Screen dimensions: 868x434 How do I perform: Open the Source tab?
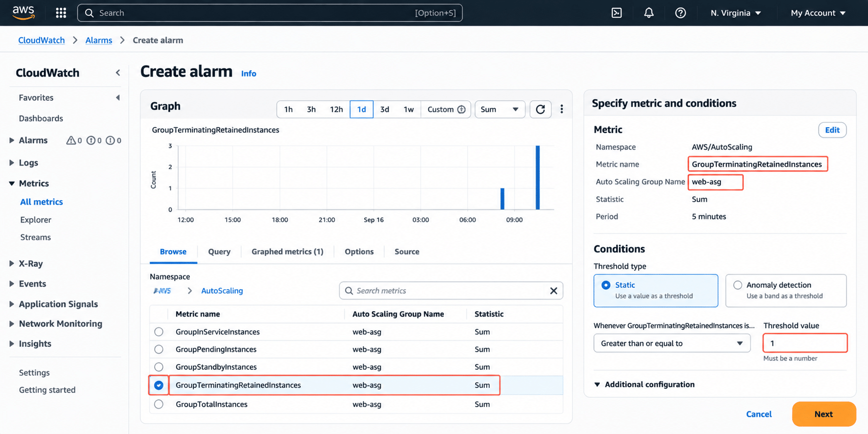click(407, 251)
